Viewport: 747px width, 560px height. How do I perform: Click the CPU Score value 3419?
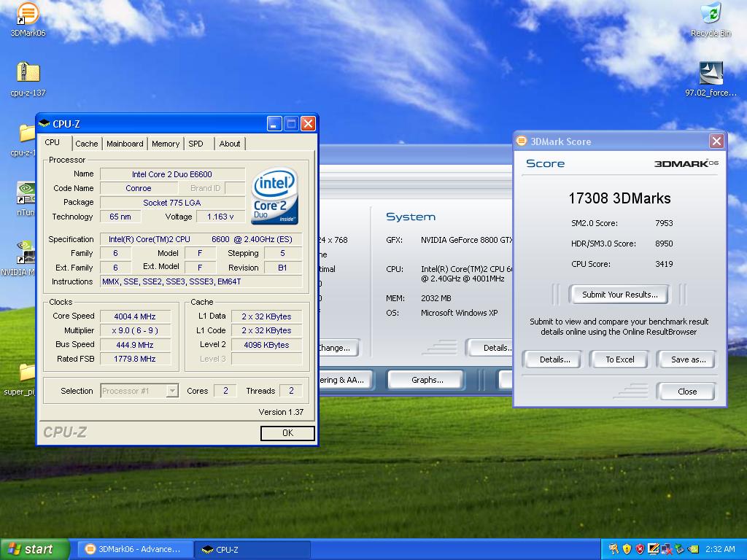click(x=664, y=264)
